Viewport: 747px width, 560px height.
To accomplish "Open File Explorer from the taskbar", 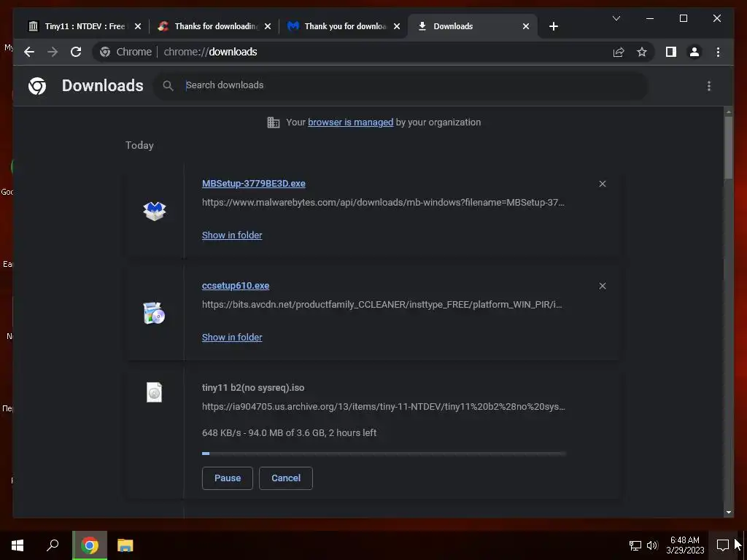I will point(125,545).
